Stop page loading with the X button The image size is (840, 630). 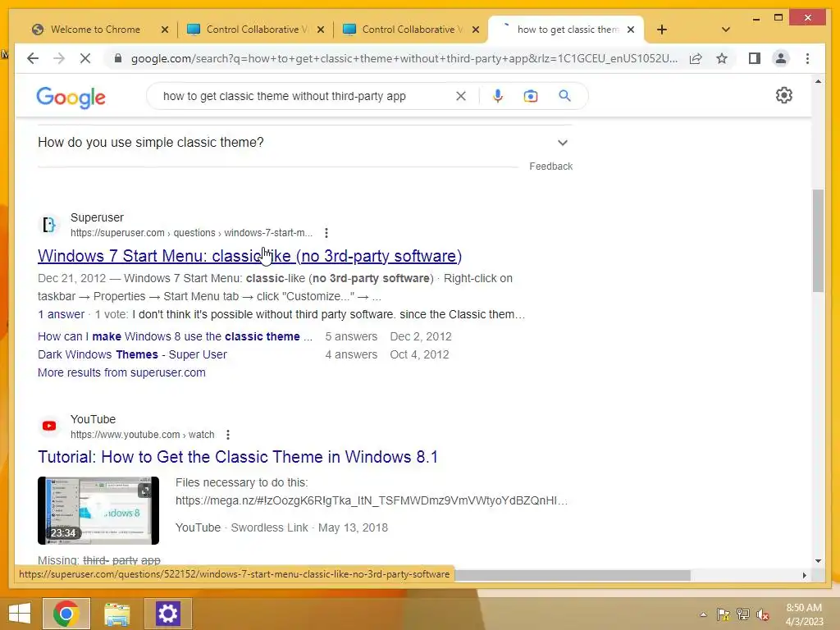click(85, 58)
